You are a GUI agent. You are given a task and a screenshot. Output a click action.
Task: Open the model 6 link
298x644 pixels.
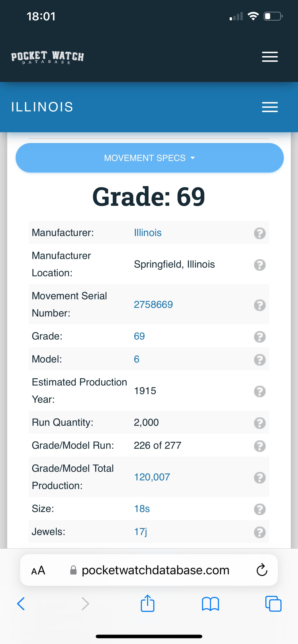point(137,359)
